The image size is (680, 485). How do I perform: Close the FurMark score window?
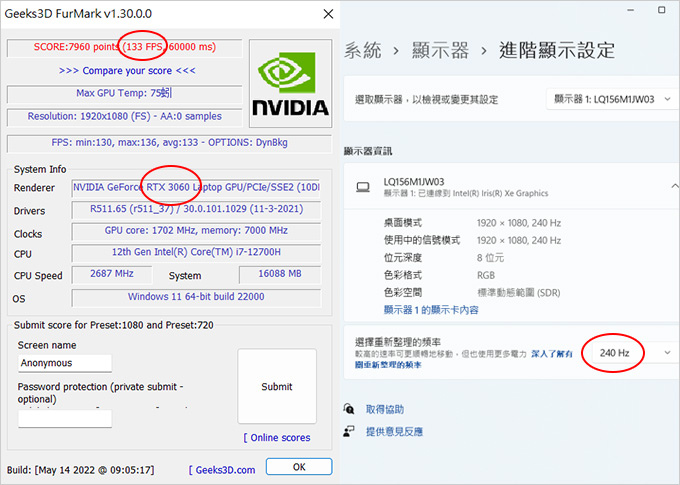328,14
